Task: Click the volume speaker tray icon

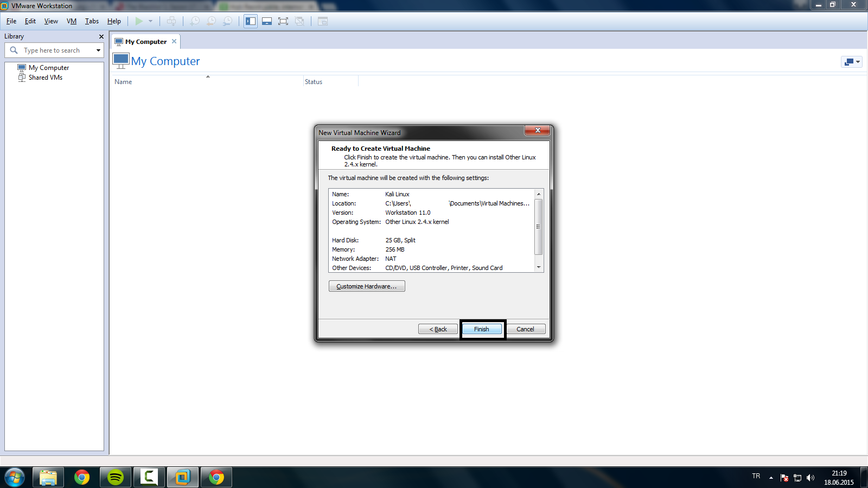Action: click(x=810, y=478)
